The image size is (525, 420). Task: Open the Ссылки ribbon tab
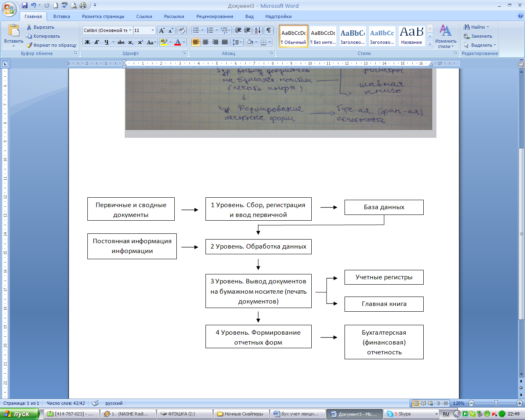click(144, 16)
